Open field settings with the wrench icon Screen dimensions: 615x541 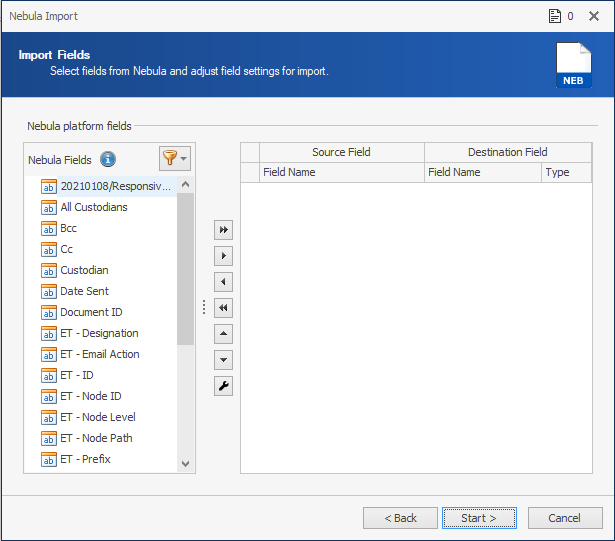tap(223, 386)
